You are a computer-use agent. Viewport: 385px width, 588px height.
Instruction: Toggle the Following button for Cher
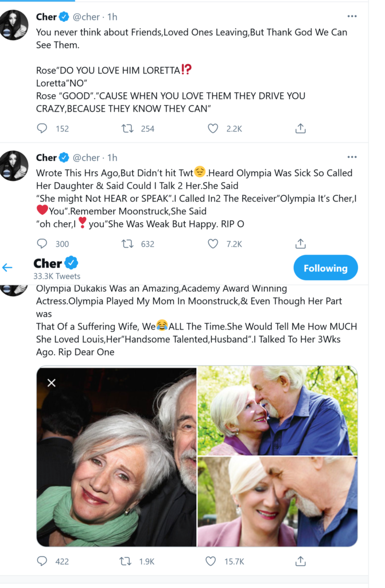[x=325, y=268]
